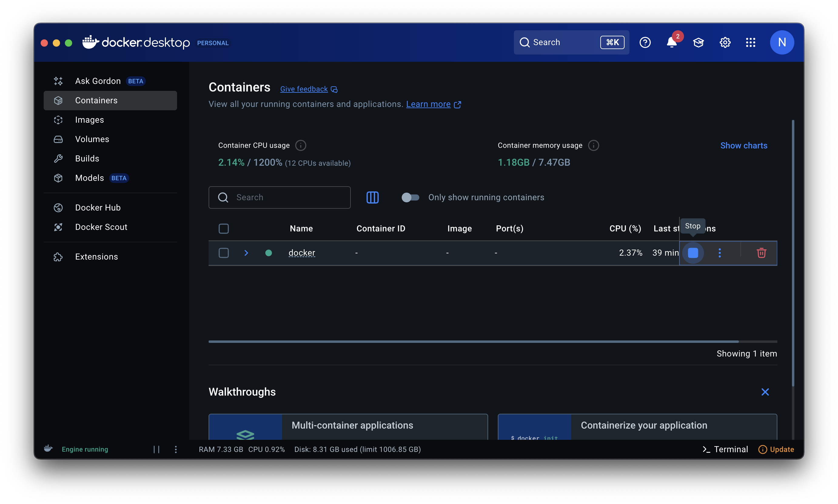Image resolution: width=838 pixels, height=504 pixels.
Task: Expand the docker container row
Action: [x=246, y=253]
